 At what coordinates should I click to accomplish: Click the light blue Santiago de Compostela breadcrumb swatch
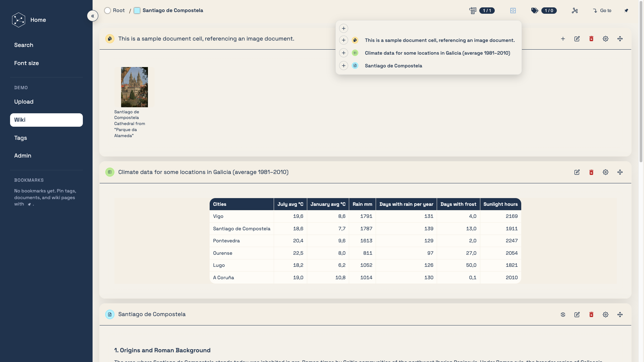[137, 11]
